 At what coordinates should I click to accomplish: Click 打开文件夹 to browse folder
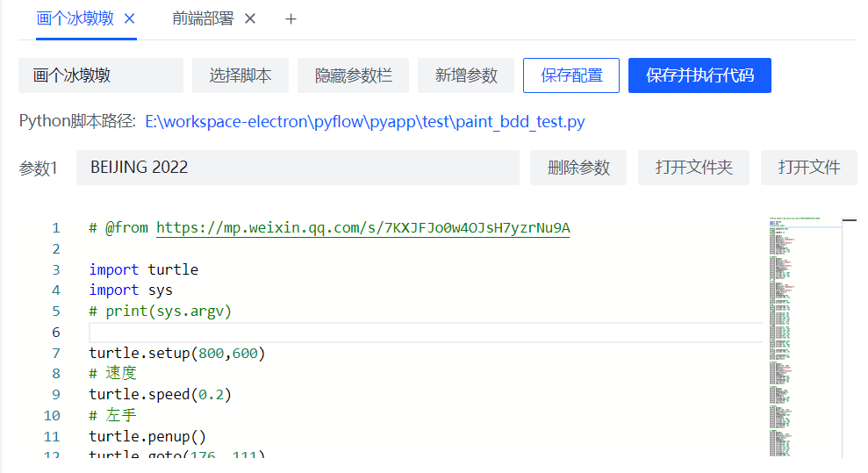coord(693,168)
